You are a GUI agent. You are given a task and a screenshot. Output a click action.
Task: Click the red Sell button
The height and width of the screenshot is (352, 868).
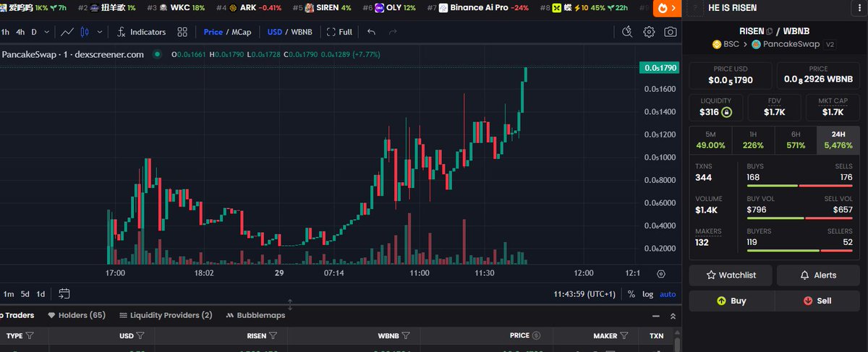[819, 301]
